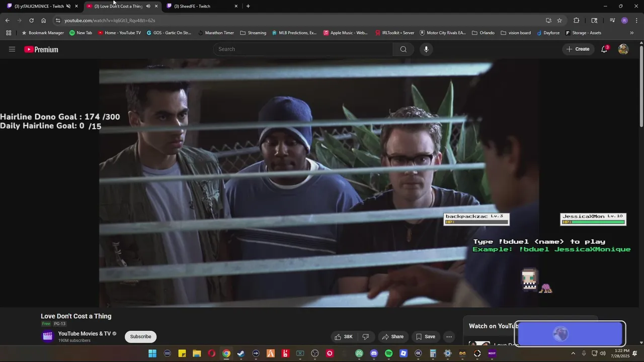Viewport: 644px width, 362px height.
Task: Switch to SheedFE Twitch tab
Action: click(192, 6)
